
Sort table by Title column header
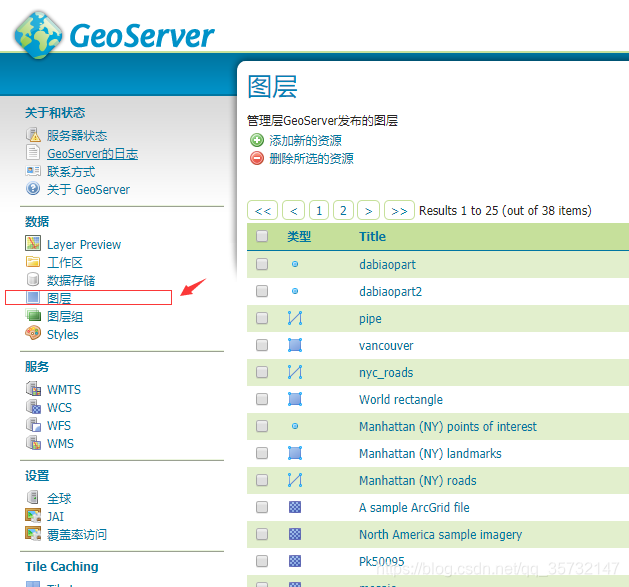tap(372, 236)
